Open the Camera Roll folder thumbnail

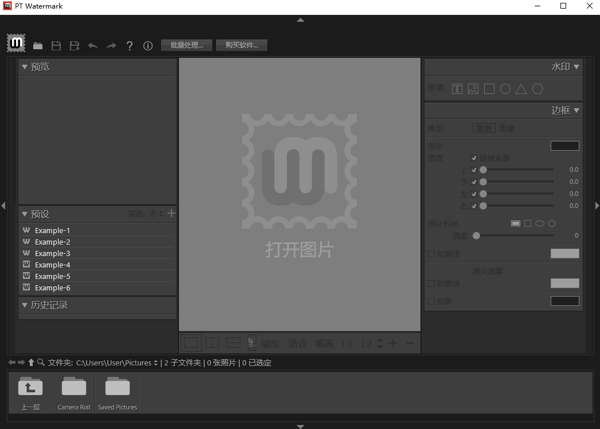click(x=73, y=391)
